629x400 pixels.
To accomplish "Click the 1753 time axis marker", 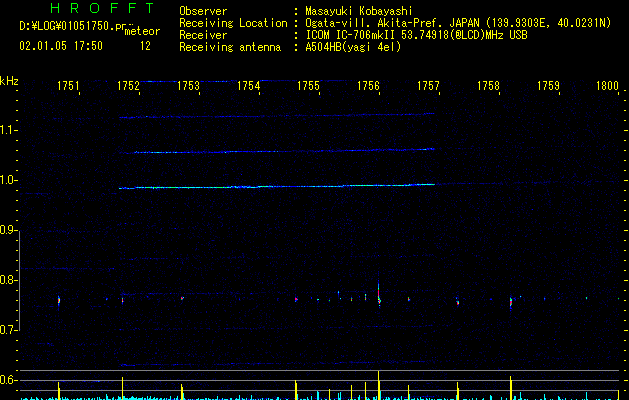I will pos(188,86).
